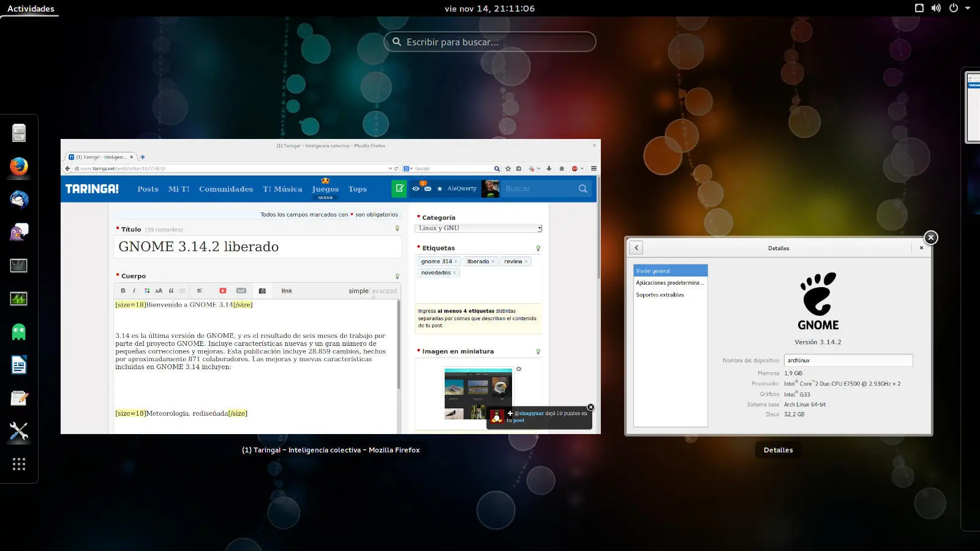Dismiss the shagguar points notification
The height and width of the screenshot is (551, 980).
tap(590, 407)
